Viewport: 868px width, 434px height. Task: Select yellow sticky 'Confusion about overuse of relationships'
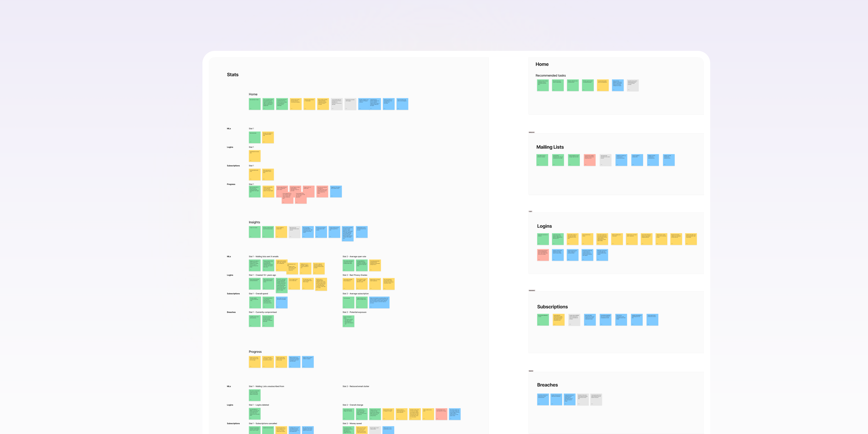click(x=309, y=104)
